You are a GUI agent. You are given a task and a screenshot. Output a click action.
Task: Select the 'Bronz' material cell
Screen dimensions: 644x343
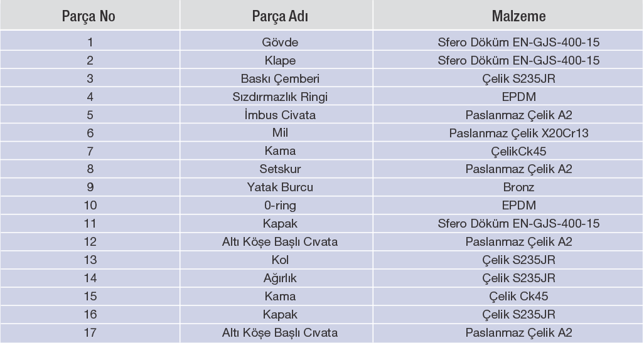(x=518, y=187)
